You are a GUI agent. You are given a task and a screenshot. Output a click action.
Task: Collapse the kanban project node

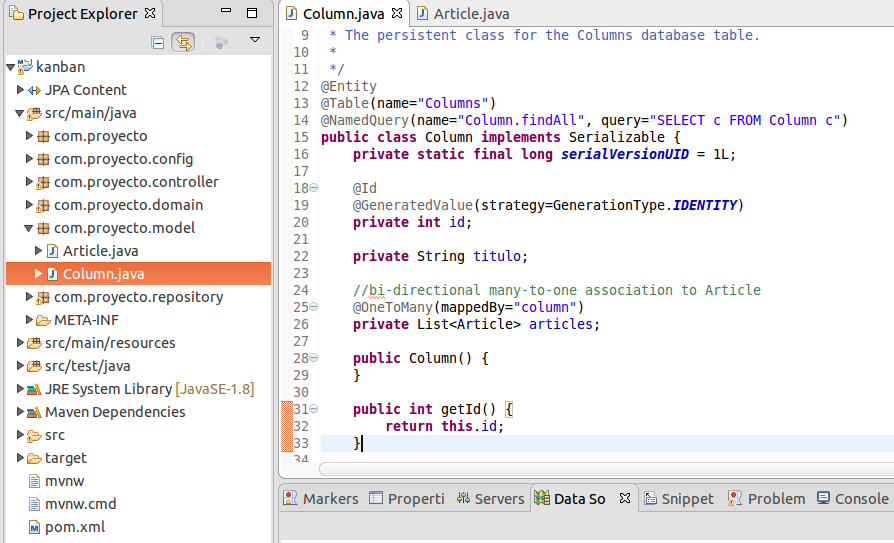(10, 67)
